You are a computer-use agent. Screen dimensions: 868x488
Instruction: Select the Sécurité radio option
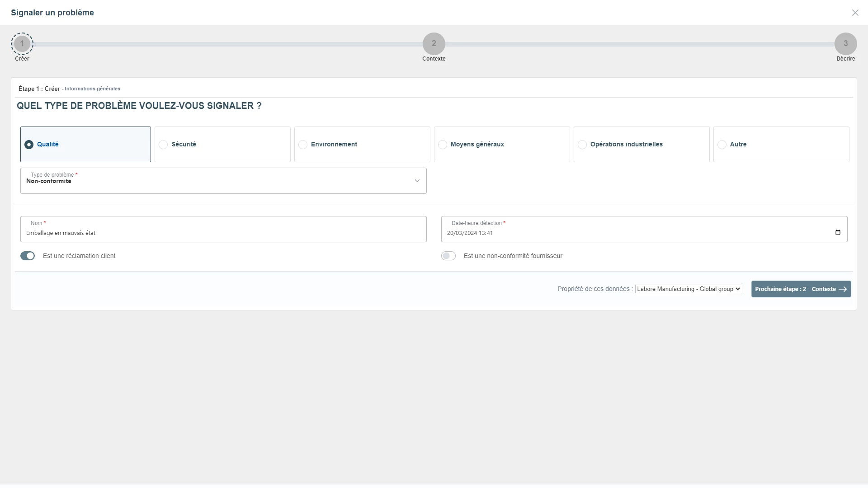click(x=222, y=144)
